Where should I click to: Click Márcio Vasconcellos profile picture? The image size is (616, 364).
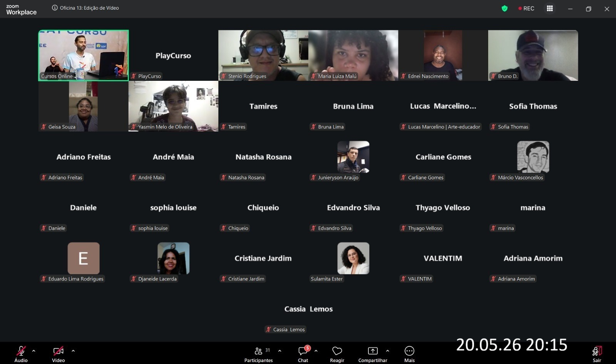533,157
